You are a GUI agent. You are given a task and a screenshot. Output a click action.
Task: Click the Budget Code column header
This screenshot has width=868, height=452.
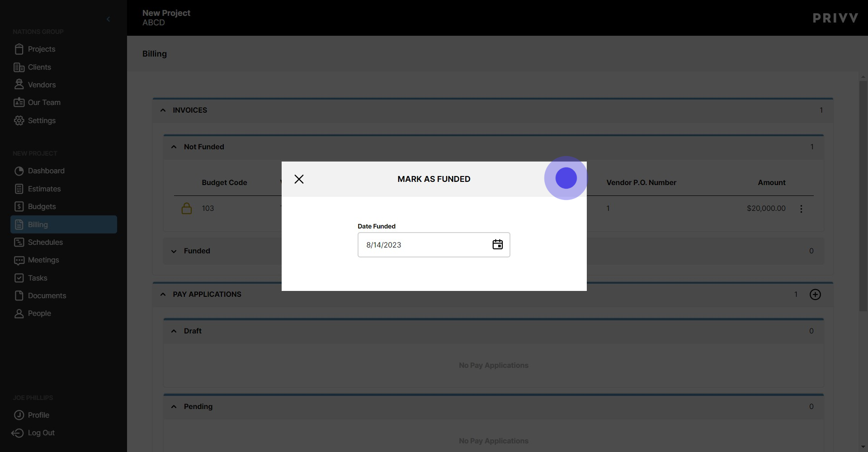(224, 182)
